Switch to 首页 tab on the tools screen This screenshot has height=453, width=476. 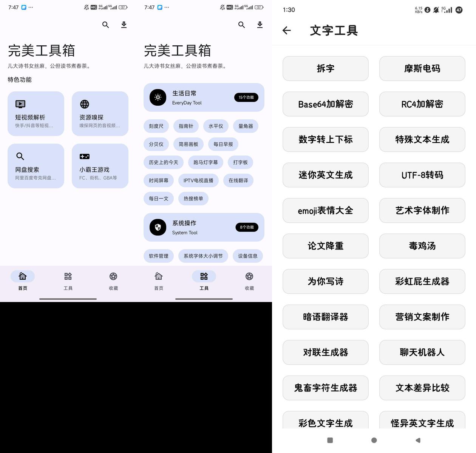click(159, 280)
